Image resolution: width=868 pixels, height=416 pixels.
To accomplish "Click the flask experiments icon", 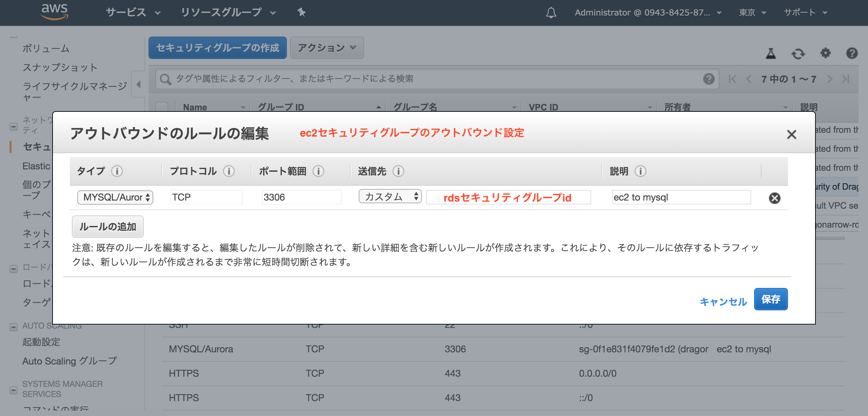I will coord(771,53).
